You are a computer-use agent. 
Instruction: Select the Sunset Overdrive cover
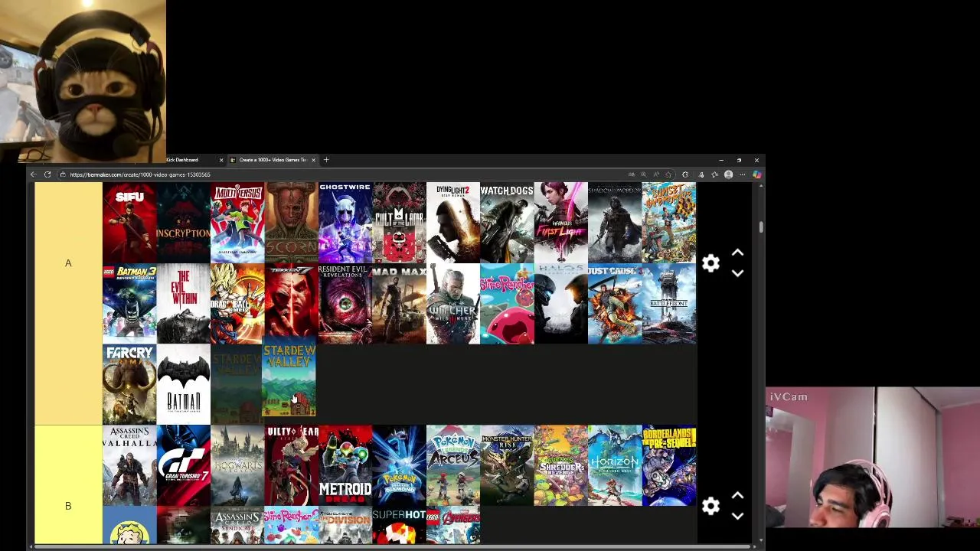click(x=669, y=223)
